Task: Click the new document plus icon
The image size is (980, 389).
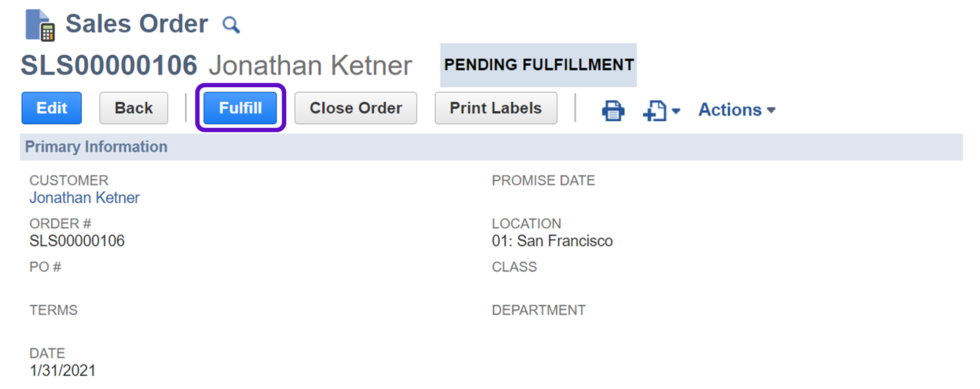Action: tap(655, 110)
